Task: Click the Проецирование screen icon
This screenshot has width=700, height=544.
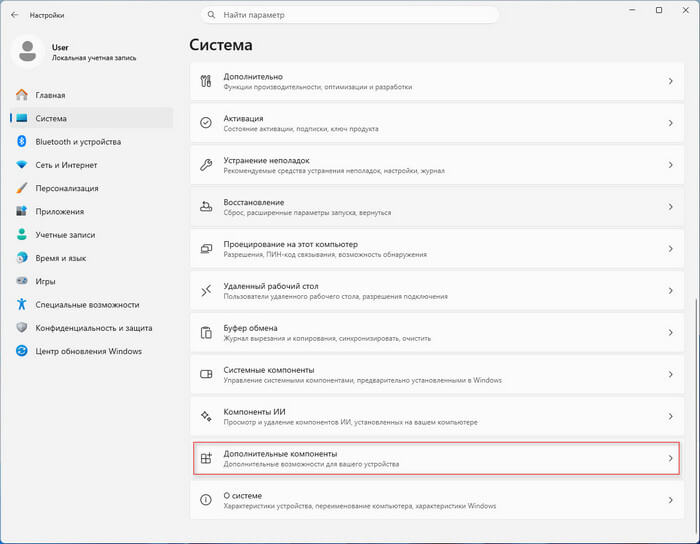Action: tap(206, 249)
